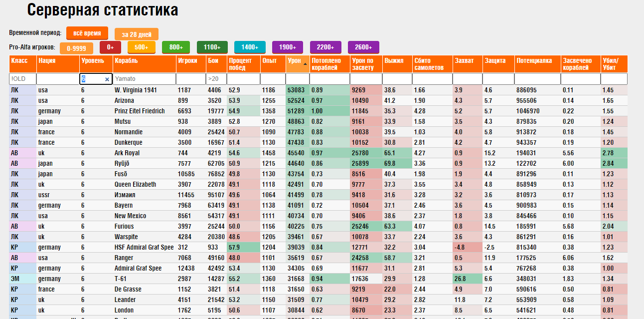The height and width of the screenshot is (319, 644).
Task: Focus the players count filter input
Action: pos(190,79)
